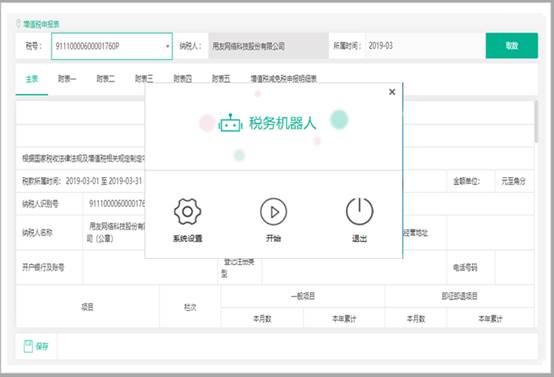554x377 pixels.
Task: Click the location pin icon by page title
Action: 18,24
